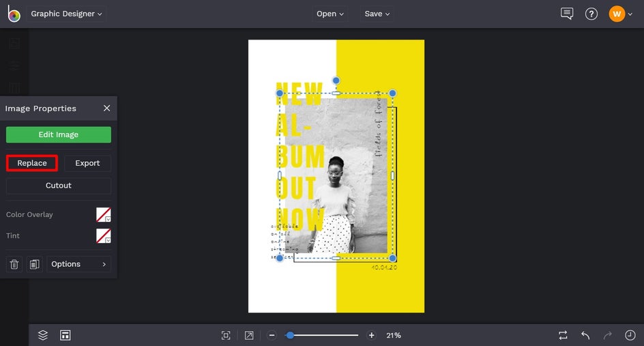The width and height of the screenshot is (644, 346).
Task: Open the Save menu
Action: (377, 14)
